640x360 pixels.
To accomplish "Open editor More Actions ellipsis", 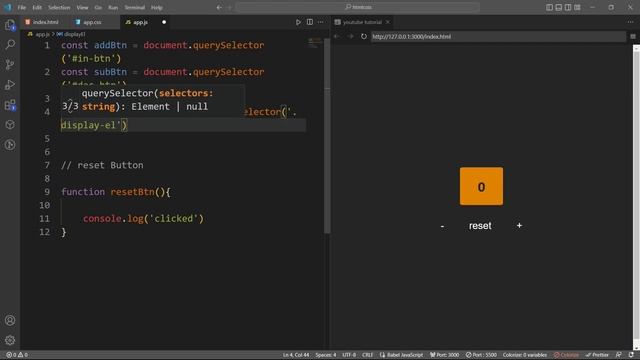I will 320,22.
